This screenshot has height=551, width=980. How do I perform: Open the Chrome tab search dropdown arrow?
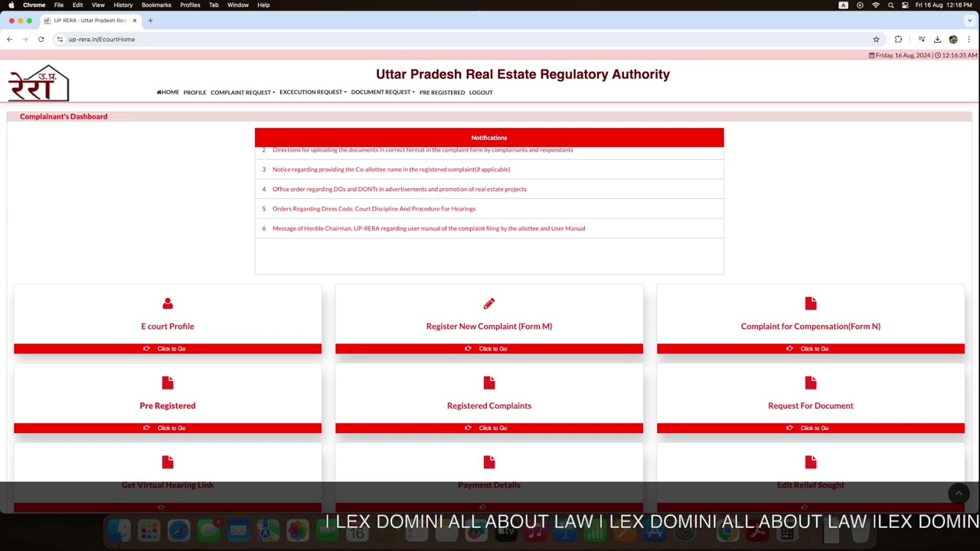point(970,21)
